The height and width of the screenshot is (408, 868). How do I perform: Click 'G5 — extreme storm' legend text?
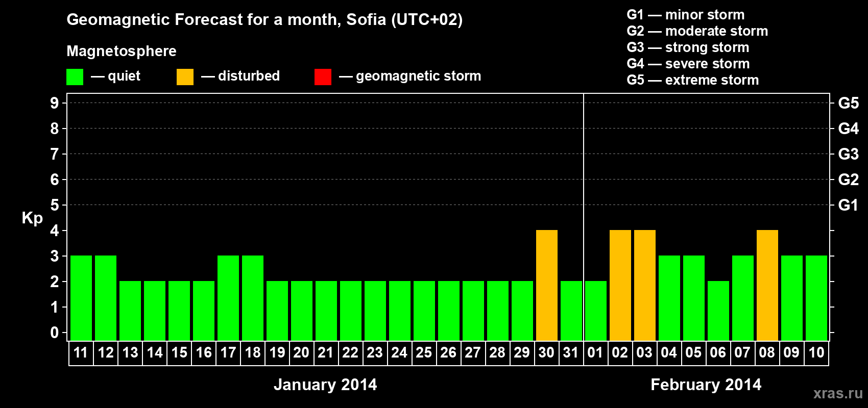693,80
